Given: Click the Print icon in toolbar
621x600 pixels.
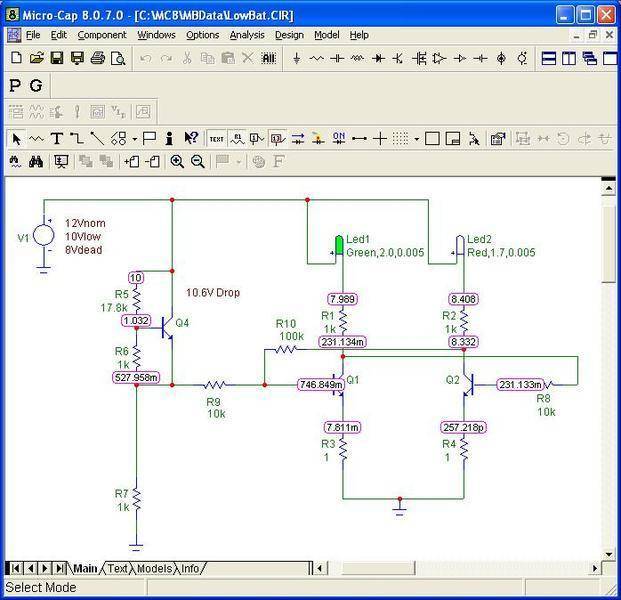Looking at the screenshot, I should (x=97, y=59).
